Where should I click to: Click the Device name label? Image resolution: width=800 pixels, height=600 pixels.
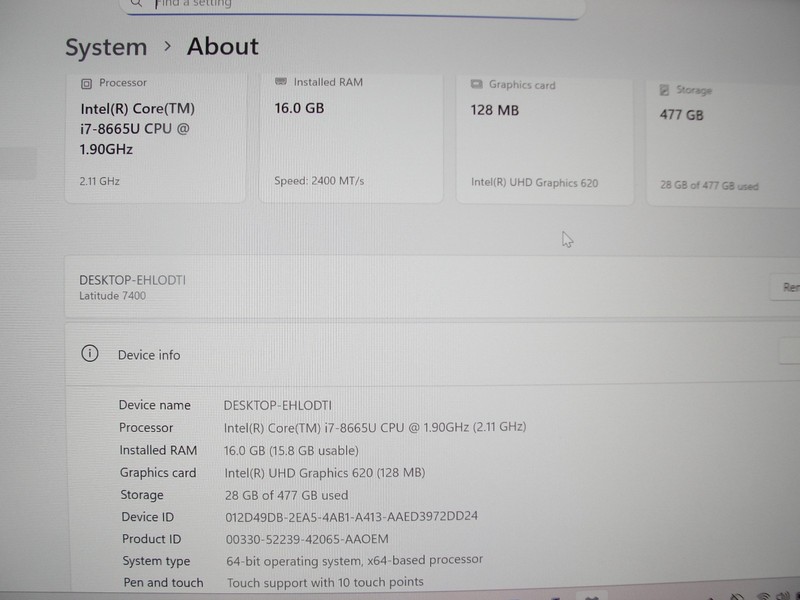click(x=155, y=405)
